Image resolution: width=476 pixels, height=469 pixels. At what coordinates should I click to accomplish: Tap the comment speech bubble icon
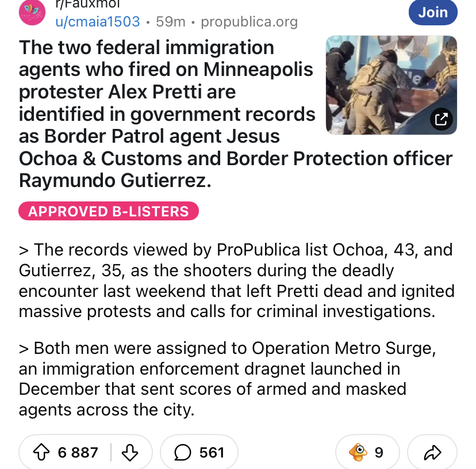(x=183, y=453)
